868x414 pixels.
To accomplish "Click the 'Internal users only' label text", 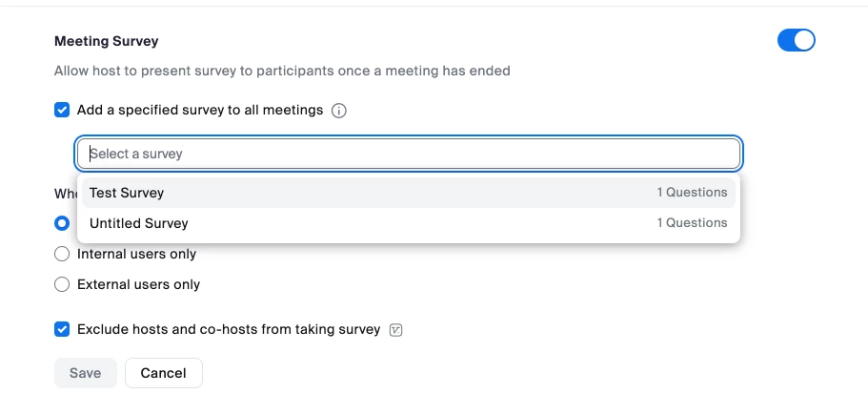I will tap(136, 254).
